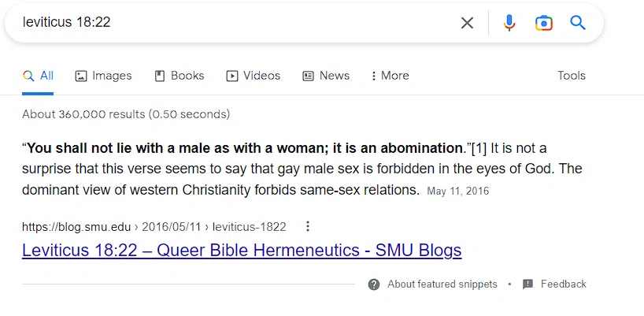Viewport: 644px width, 316px height.
Task: Open the three-dot menu beside the SMU result
Action: [308, 227]
